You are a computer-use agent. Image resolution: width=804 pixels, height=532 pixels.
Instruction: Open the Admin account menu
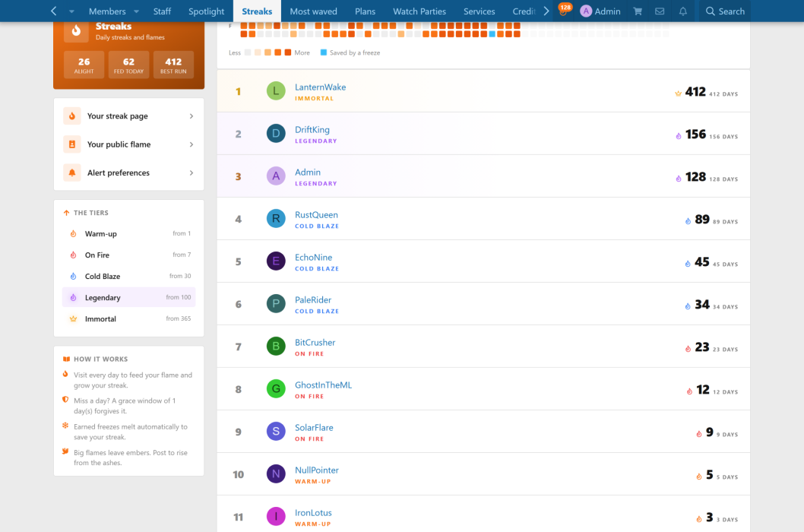pos(600,11)
